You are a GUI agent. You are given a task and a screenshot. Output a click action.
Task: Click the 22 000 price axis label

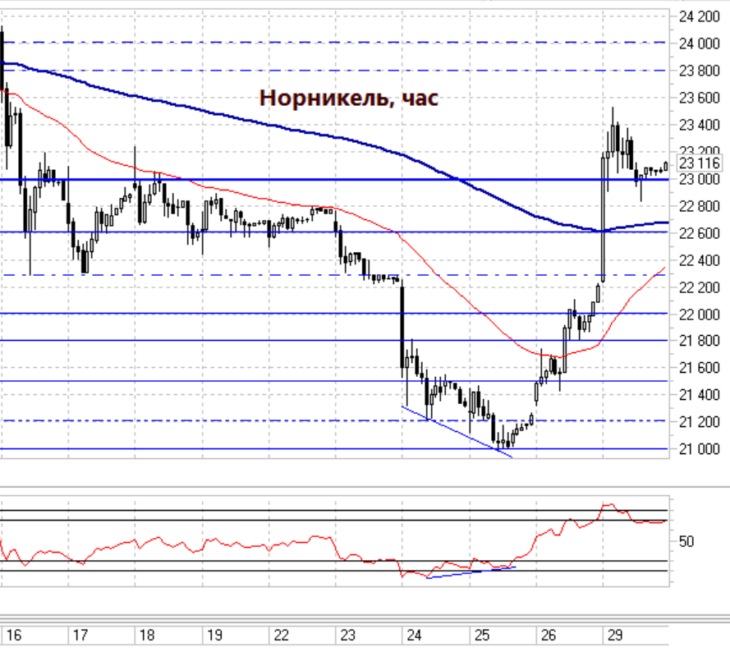[699, 315]
